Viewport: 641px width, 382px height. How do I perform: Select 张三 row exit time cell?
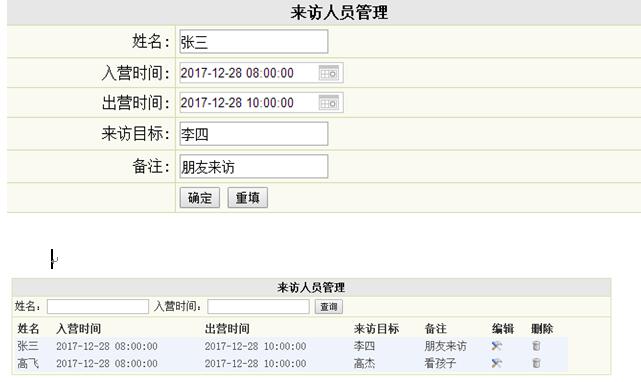click(256, 346)
